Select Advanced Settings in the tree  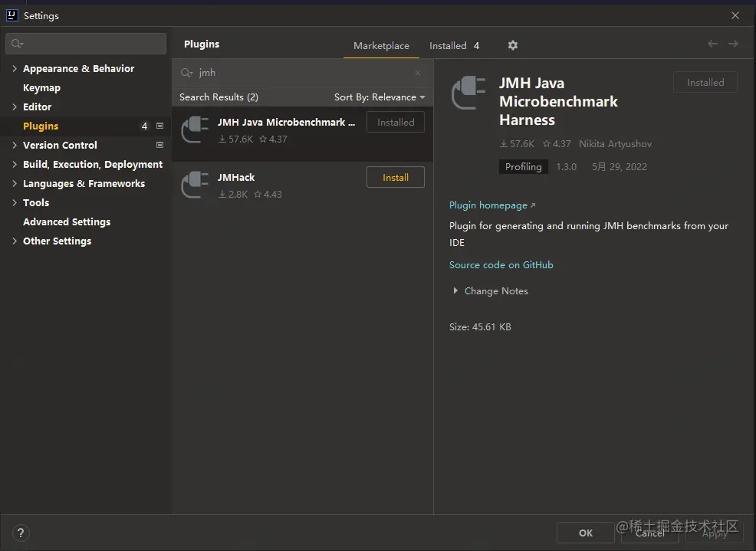(67, 221)
